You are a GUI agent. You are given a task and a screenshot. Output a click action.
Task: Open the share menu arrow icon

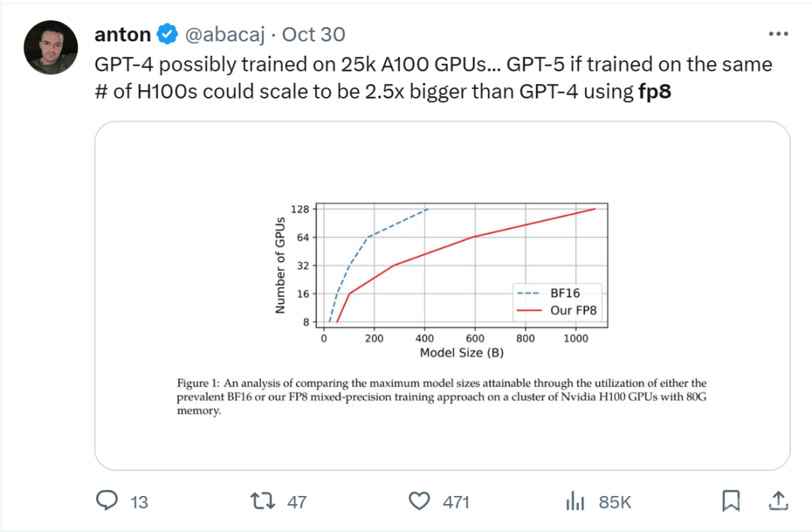tap(779, 501)
